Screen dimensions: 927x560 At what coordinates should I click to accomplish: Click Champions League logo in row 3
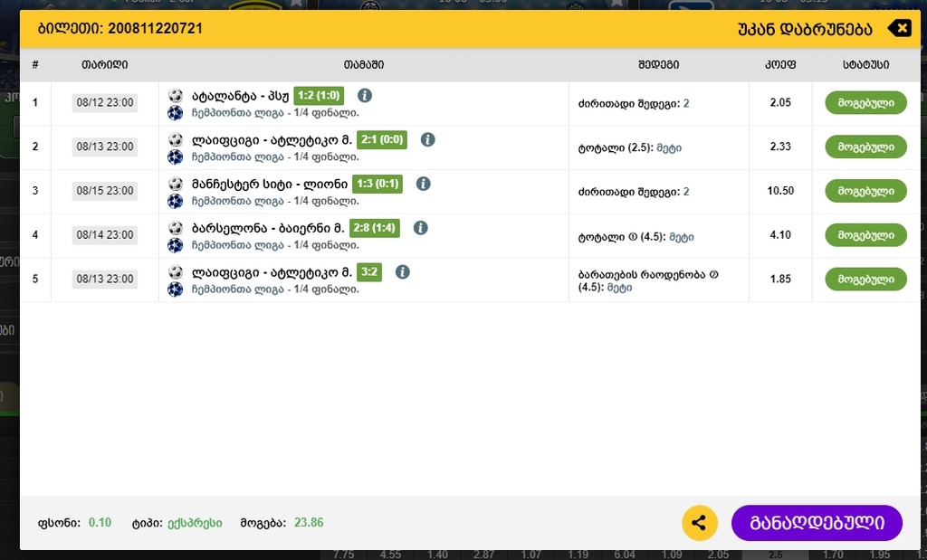175,202
